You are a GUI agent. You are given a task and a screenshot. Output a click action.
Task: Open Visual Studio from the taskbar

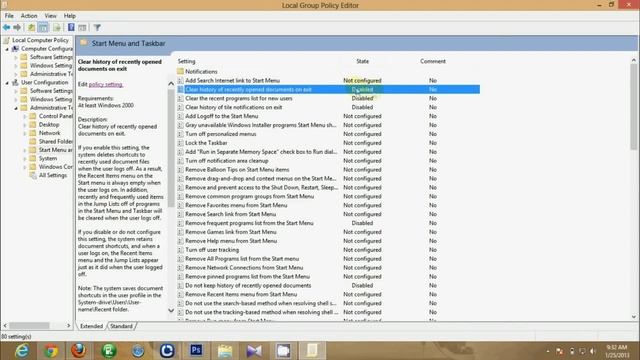(x=254, y=351)
